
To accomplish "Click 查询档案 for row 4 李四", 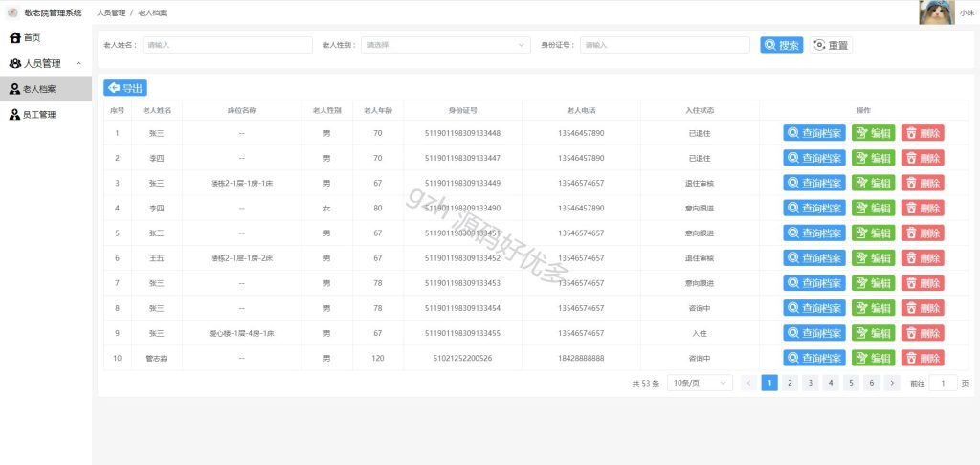I will point(814,209).
